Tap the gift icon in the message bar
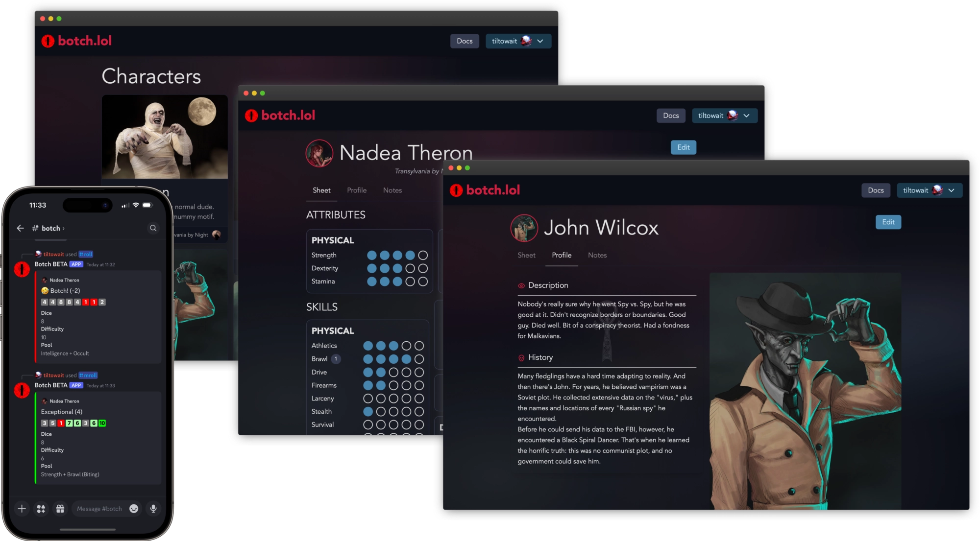This screenshot has height=541, width=980. (60, 509)
